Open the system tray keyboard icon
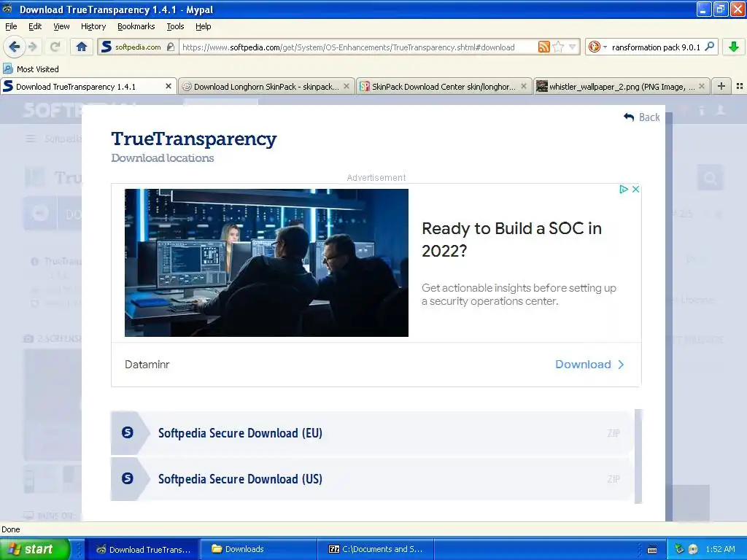This screenshot has width=747, height=560. 652,550
